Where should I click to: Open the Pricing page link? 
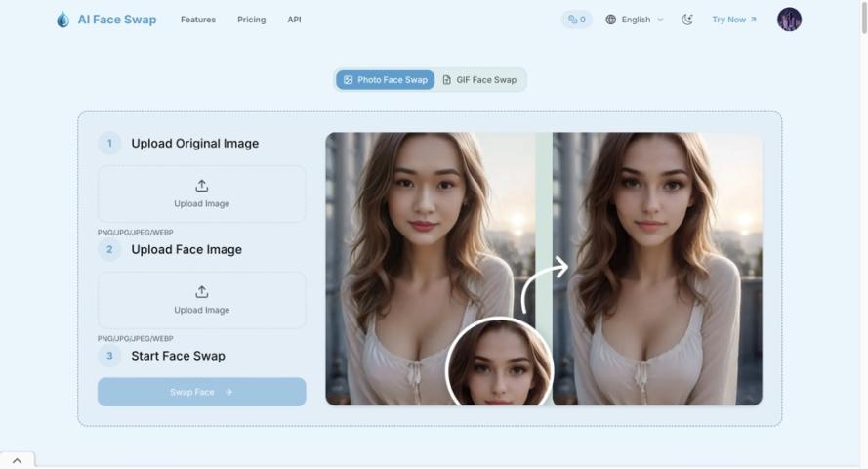251,20
